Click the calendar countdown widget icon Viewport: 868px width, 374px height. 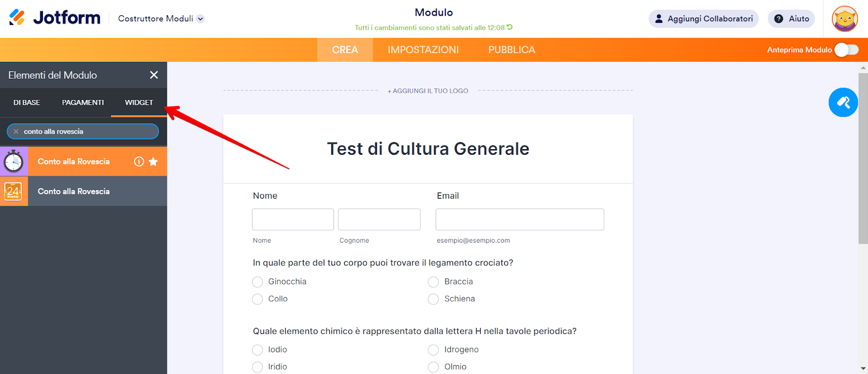tap(14, 192)
